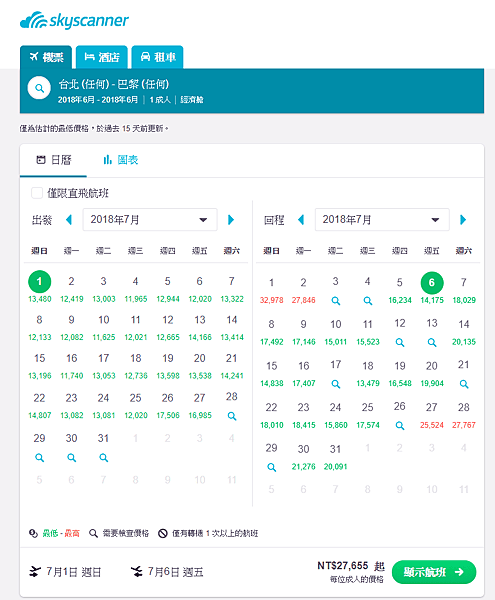Select return July 27 priced 25,524
The height and width of the screenshot is (600, 495).
pos(432,416)
